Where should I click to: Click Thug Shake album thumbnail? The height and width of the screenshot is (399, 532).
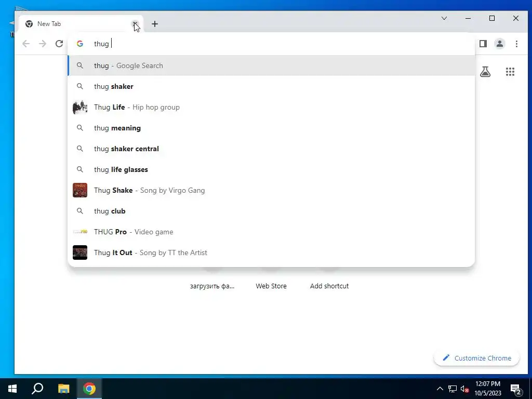pos(80,190)
